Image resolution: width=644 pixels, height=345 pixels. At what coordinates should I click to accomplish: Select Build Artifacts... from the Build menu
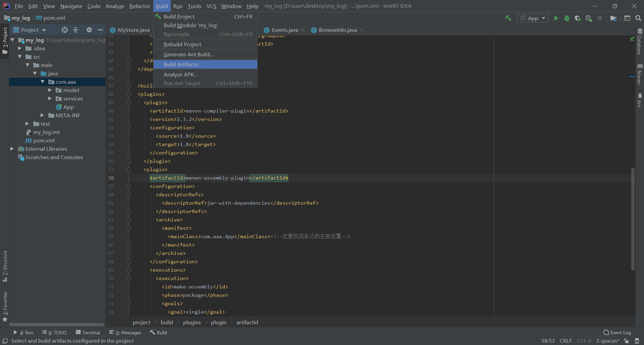[205, 64]
